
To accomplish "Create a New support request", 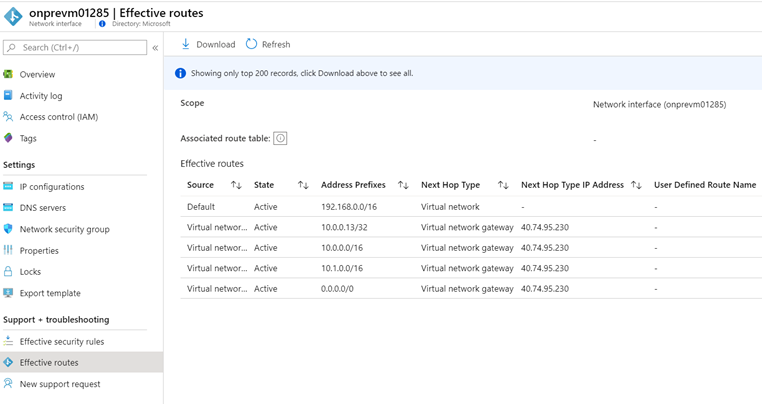I will [x=60, y=384].
